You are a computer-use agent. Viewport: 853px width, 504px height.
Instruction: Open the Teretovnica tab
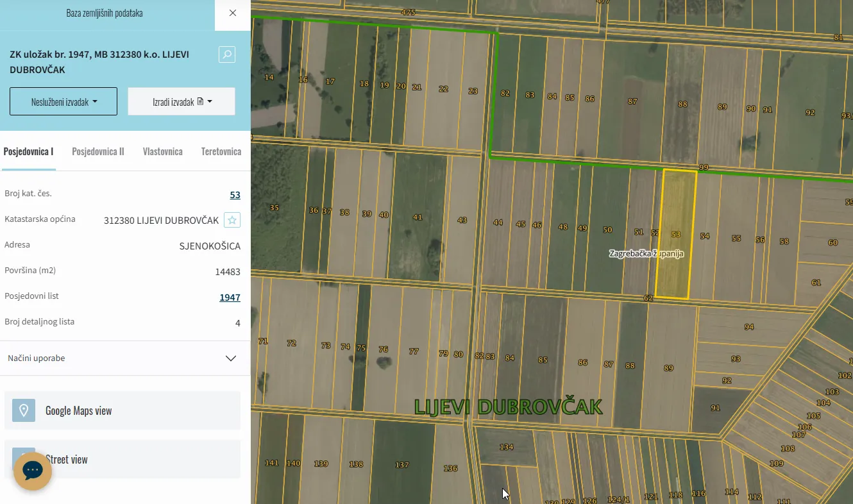221,152
